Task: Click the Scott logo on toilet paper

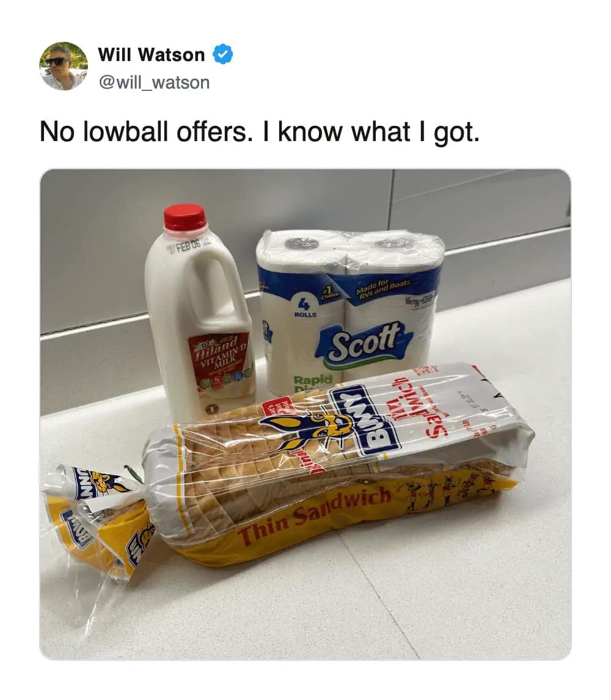Action: click(x=364, y=343)
